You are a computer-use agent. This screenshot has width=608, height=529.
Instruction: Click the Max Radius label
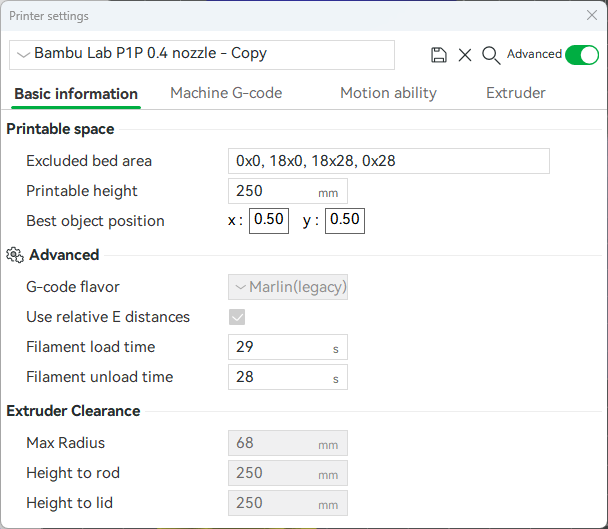[66, 443]
